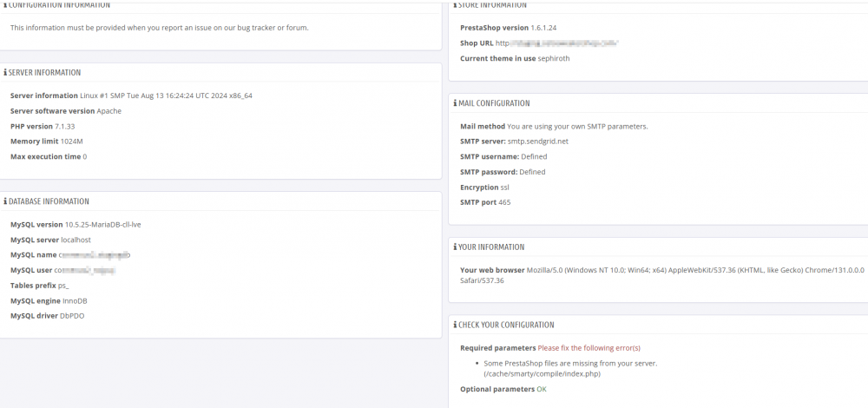Click the SMTP server smtp.sendgrid.net value
The height and width of the screenshot is (408, 868).
[538, 141]
